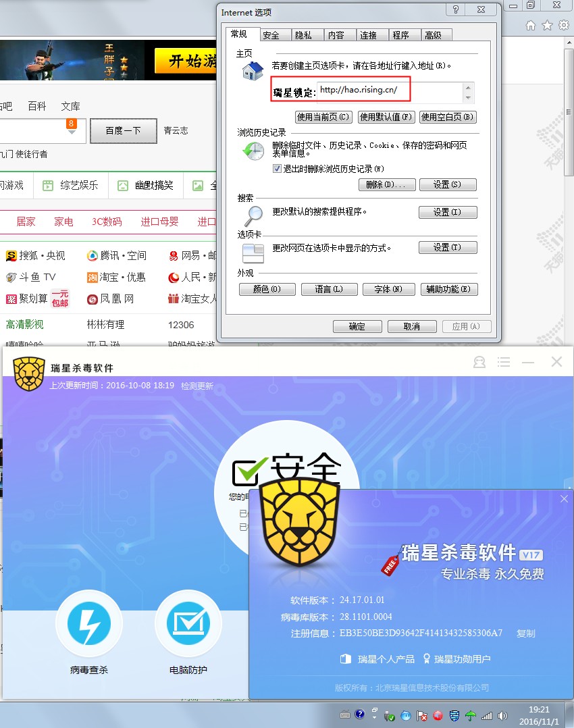Image resolution: width=574 pixels, height=728 pixels.
Task: Click Rising user account icon in title bar
Action: [479, 362]
